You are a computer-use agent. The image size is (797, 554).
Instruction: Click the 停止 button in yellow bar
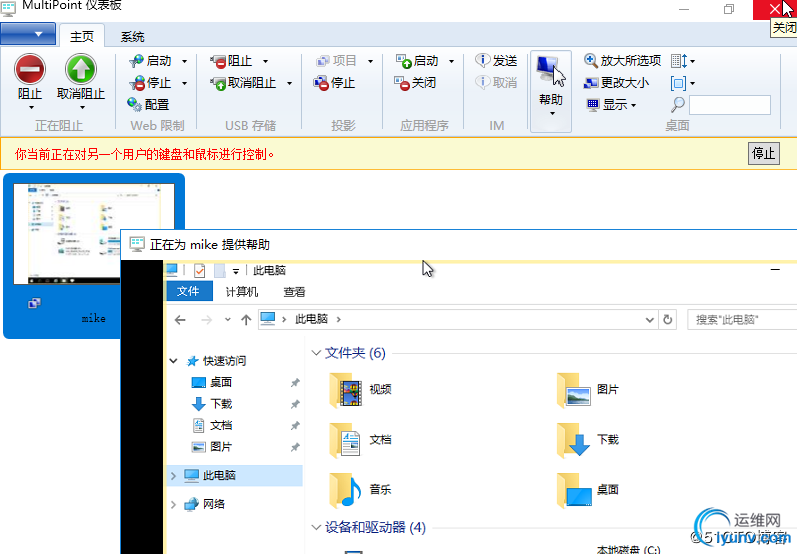pyautogui.click(x=763, y=153)
